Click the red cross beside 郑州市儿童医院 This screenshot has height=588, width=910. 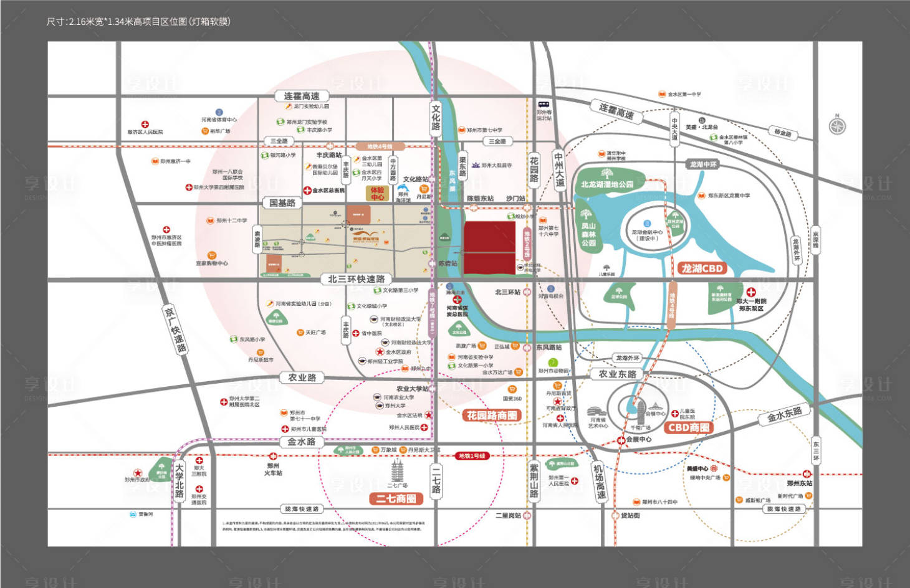point(285,429)
